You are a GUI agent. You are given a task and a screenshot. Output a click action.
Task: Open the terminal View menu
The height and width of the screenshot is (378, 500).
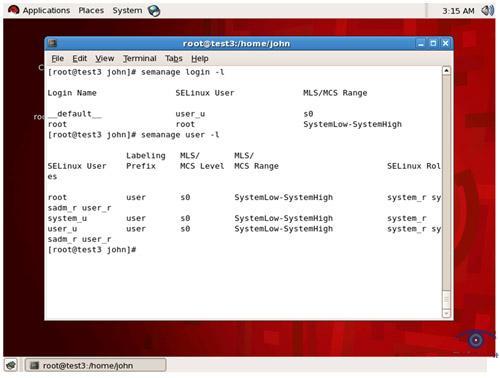point(105,59)
